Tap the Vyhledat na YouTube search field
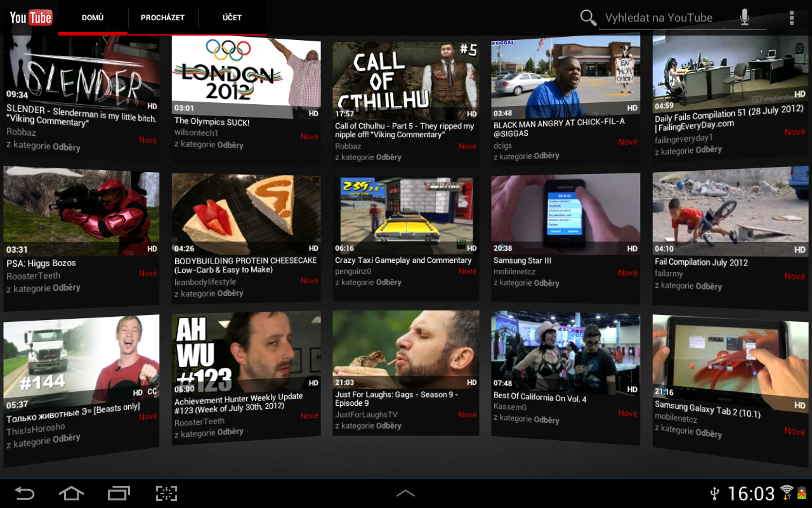This screenshot has height=508, width=812. [x=660, y=17]
